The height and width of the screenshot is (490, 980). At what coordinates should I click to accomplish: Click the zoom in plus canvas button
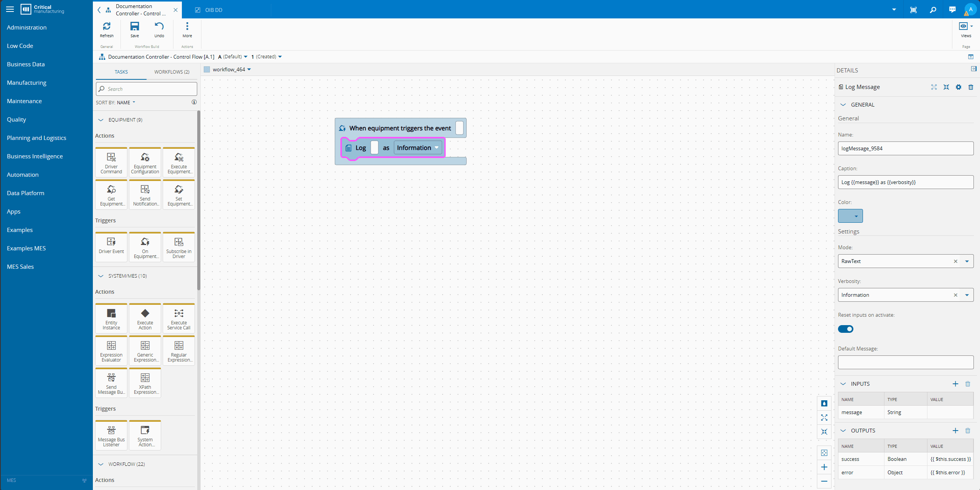pyautogui.click(x=824, y=467)
